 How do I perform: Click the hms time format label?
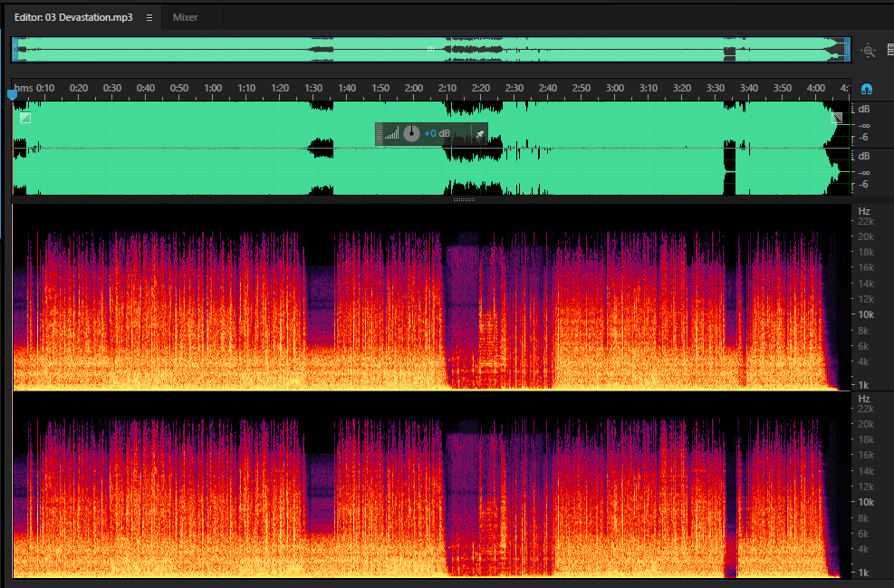[x=24, y=88]
